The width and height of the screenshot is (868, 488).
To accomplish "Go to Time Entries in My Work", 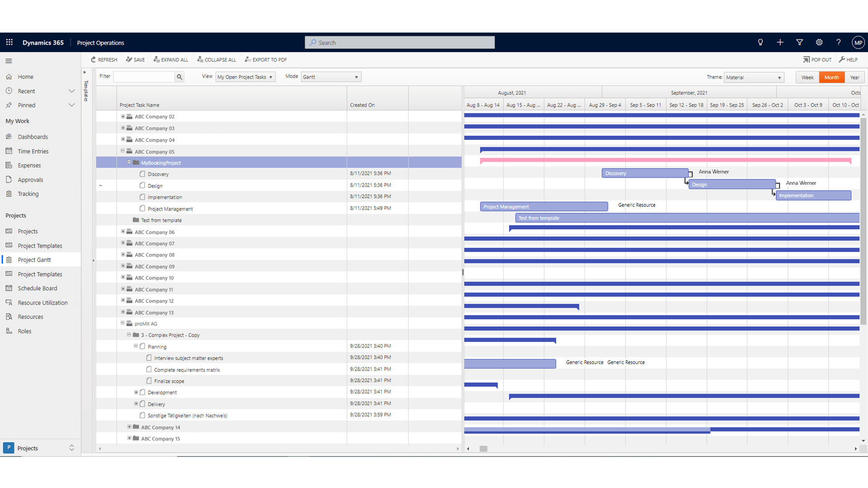I will tap(32, 151).
